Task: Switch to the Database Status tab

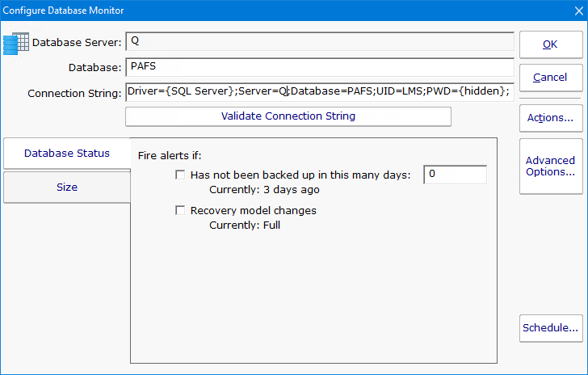Action: coord(67,153)
